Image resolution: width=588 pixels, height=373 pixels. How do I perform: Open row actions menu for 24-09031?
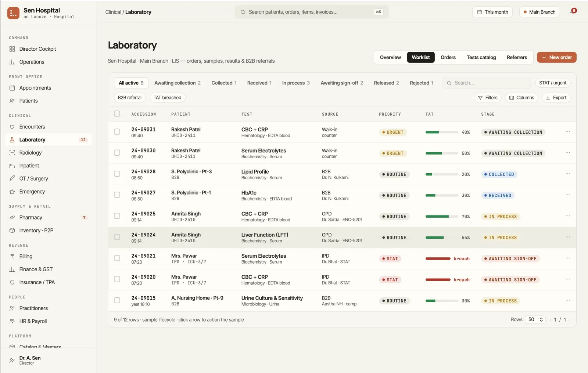[567, 132]
